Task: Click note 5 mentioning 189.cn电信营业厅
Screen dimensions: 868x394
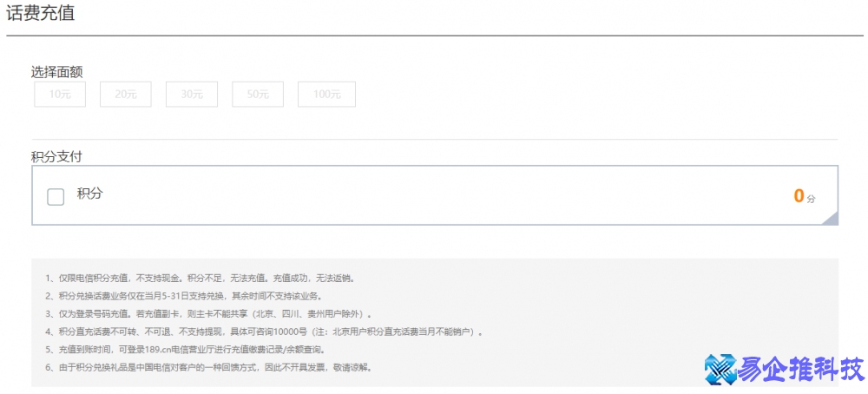Action: (186, 350)
